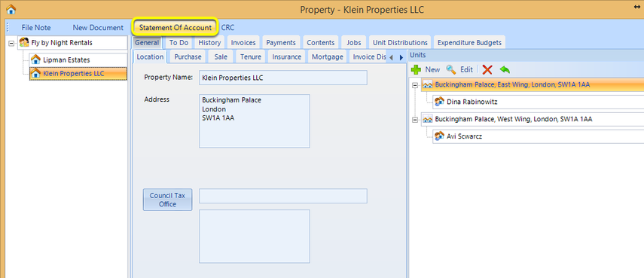Open the Invoices tab
The image size is (644, 278).
coord(243,42)
